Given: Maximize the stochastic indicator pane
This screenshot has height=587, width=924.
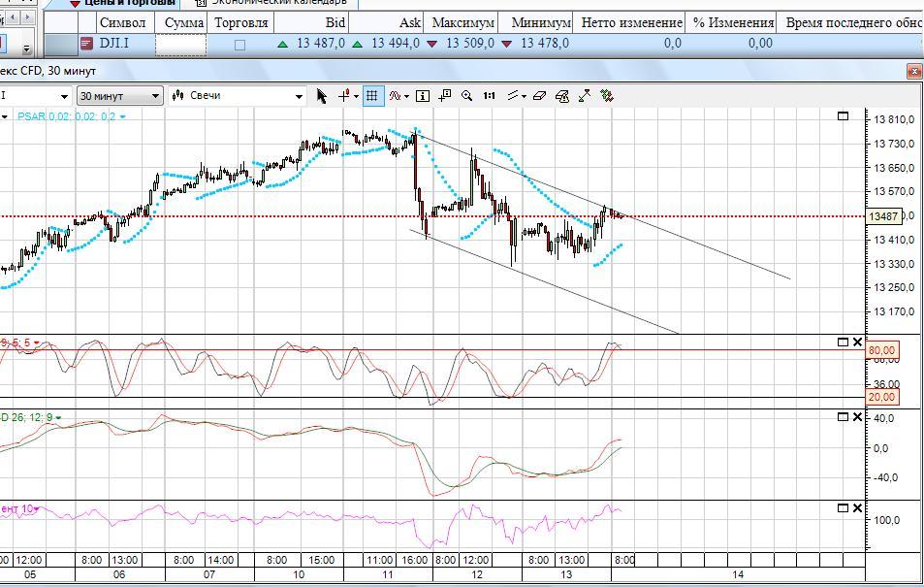Looking at the screenshot, I should coord(844,342).
